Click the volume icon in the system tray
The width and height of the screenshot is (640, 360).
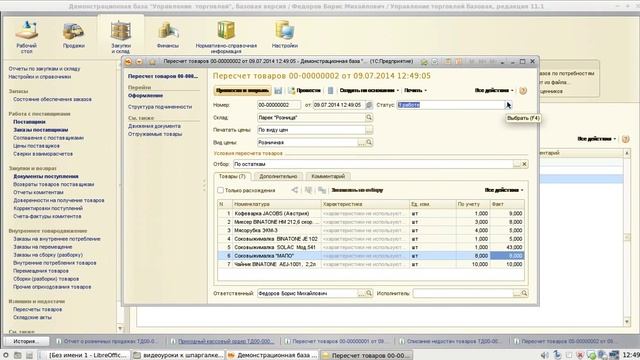pyautogui.click(x=544, y=355)
